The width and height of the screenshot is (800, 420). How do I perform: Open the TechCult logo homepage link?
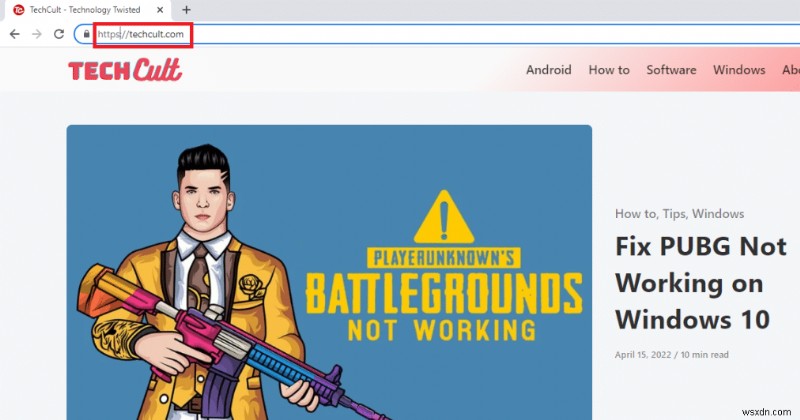pyautogui.click(x=125, y=70)
